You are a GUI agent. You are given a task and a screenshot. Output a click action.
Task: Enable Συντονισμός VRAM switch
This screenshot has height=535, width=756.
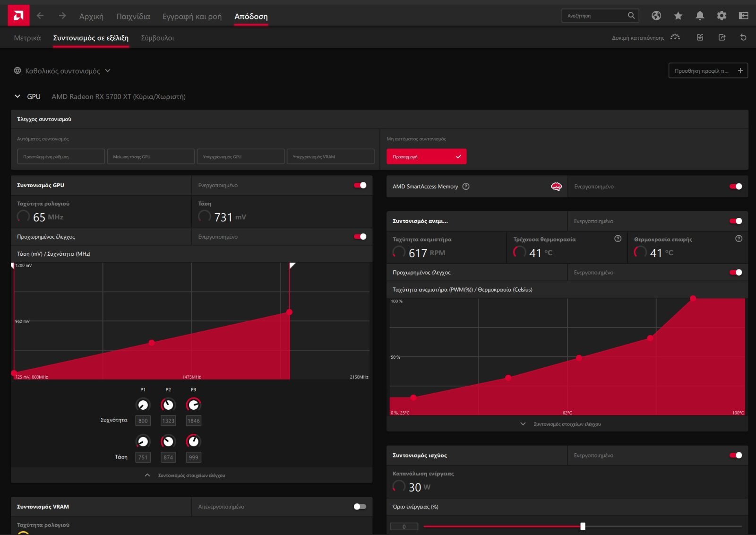click(360, 507)
